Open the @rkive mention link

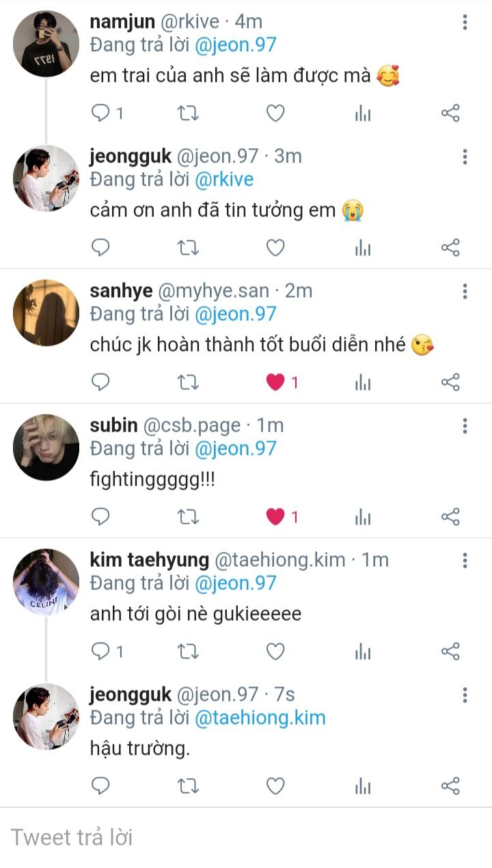tap(224, 180)
